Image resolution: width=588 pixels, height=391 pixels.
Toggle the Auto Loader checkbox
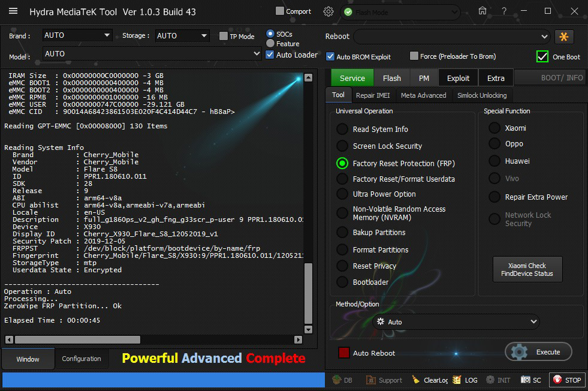click(x=270, y=55)
